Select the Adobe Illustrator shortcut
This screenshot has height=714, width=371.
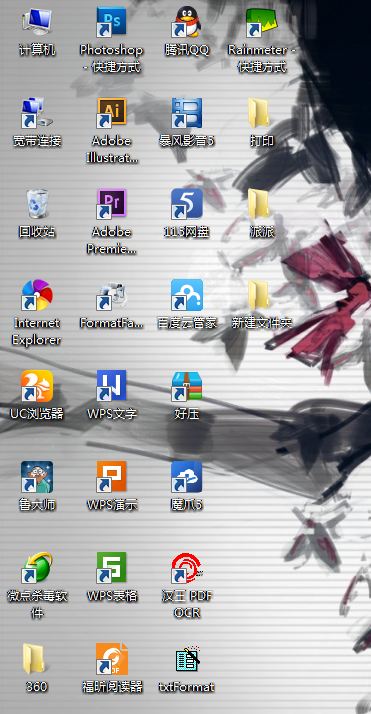tap(112, 113)
